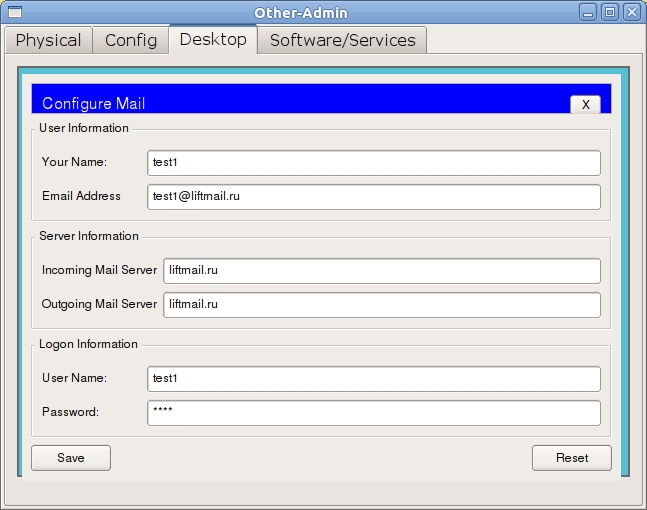The height and width of the screenshot is (510, 647).
Task: Close the Other-Admin window
Action: (x=631, y=12)
